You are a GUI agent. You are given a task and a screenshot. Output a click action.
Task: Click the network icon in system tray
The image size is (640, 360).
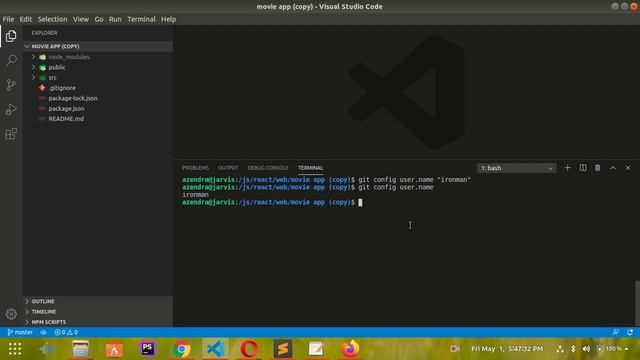coord(560,349)
